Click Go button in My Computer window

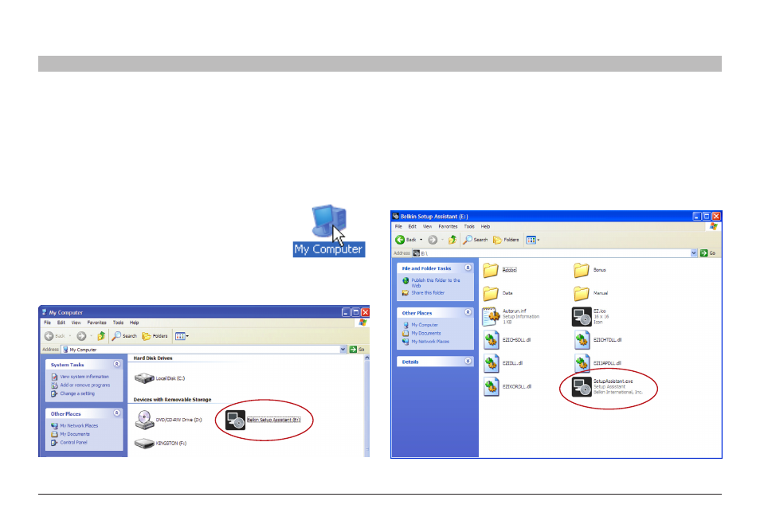click(357, 350)
